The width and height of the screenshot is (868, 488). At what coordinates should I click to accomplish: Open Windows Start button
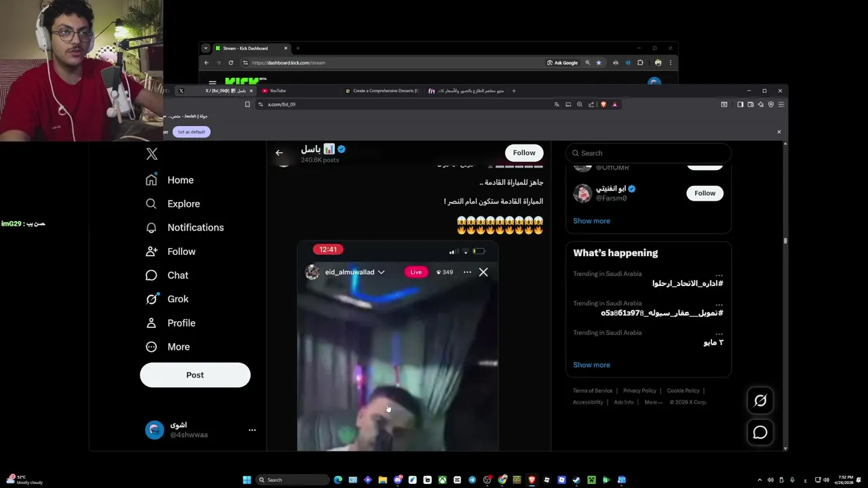coord(247,480)
